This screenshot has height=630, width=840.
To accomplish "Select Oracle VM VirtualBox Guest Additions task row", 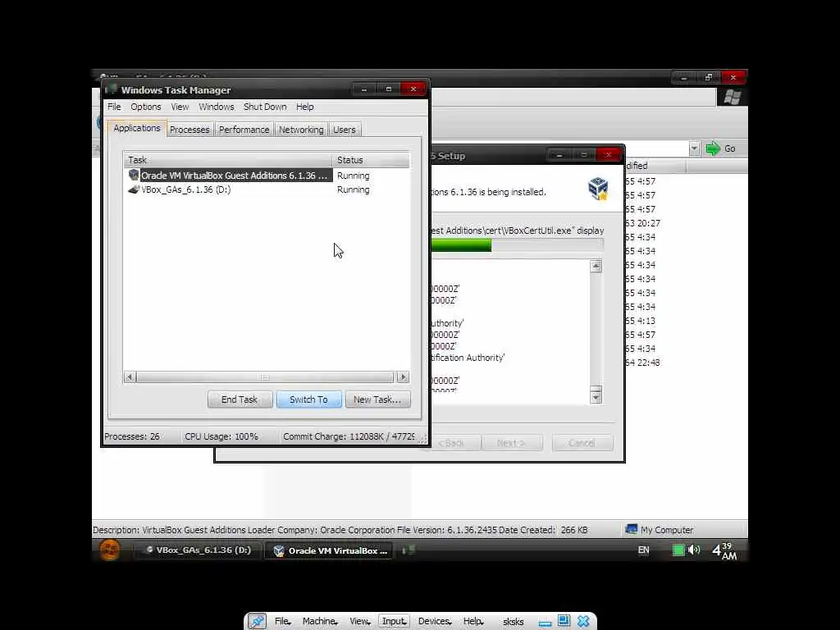I will (267, 176).
